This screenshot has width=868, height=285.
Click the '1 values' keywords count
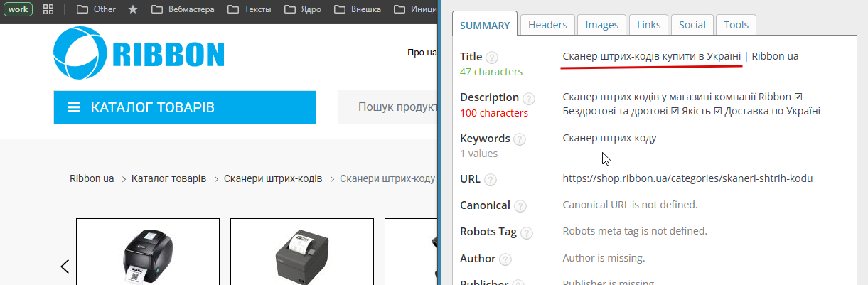479,154
